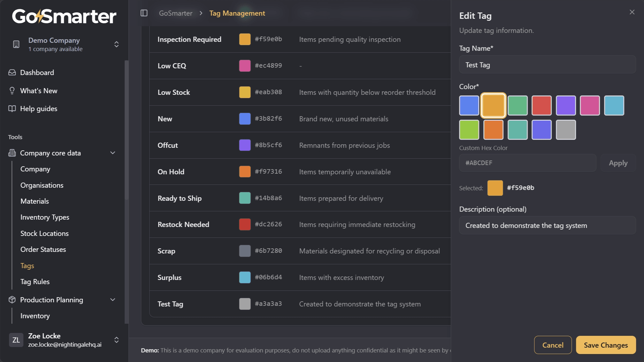Apply the custom hex color

tap(617, 163)
